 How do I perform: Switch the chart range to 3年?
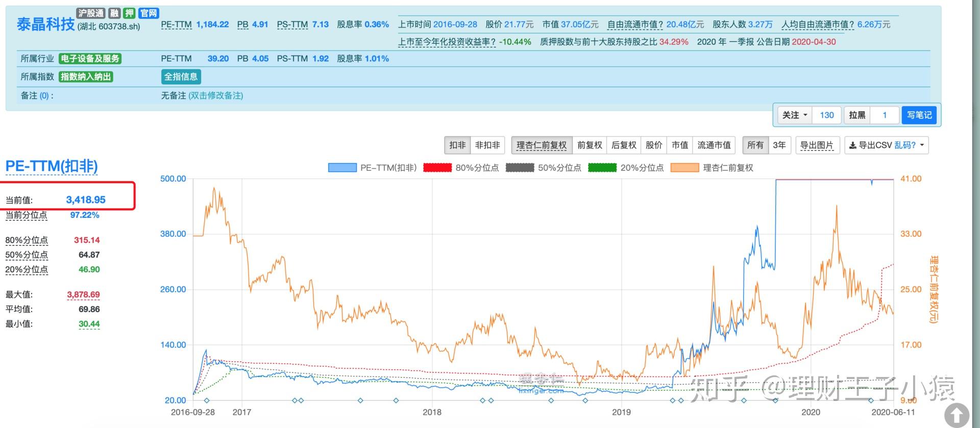click(779, 145)
